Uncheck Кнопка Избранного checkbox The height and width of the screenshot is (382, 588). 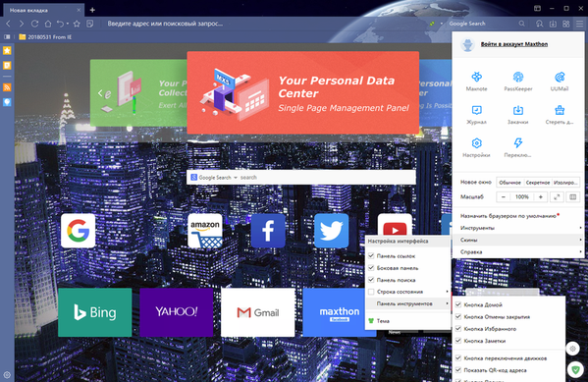(x=458, y=329)
